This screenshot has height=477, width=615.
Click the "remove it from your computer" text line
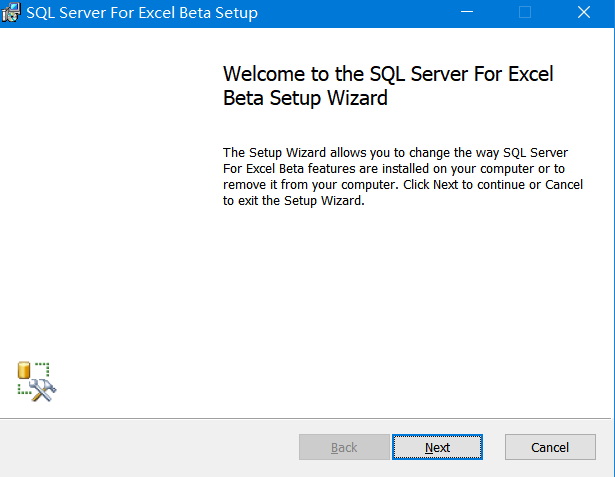(400, 184)
